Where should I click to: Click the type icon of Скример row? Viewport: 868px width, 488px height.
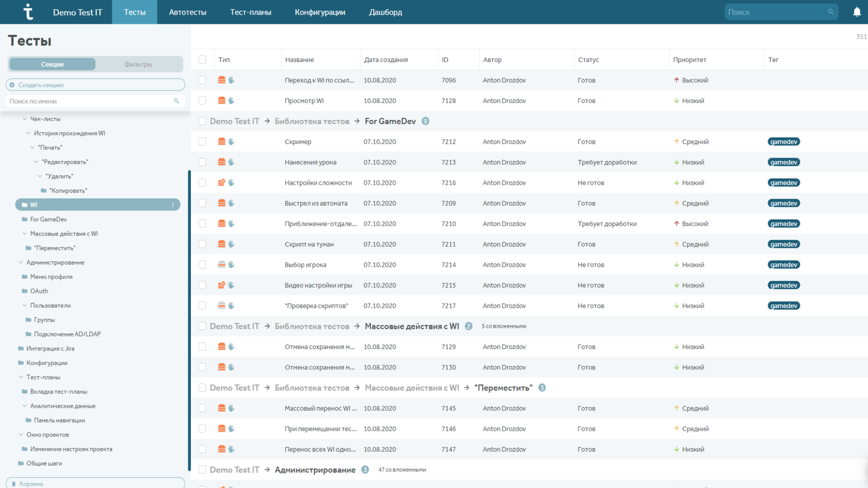click(221, 142)
